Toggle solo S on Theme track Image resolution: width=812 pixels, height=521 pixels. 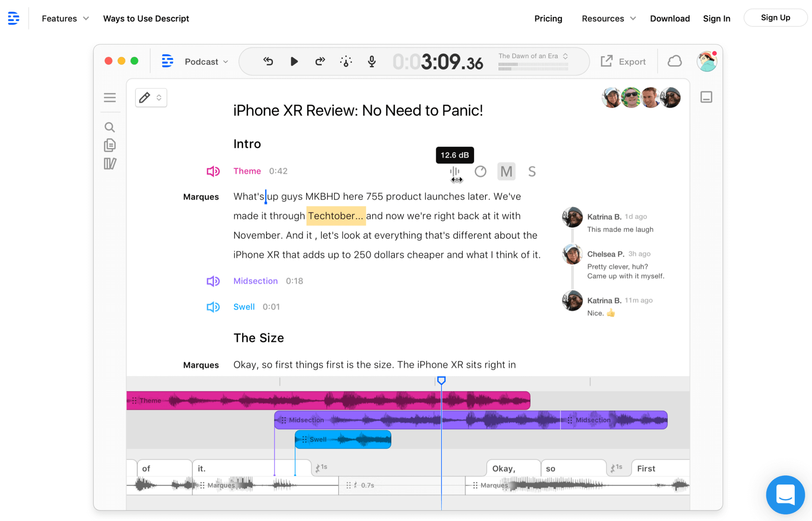point(532,171)
